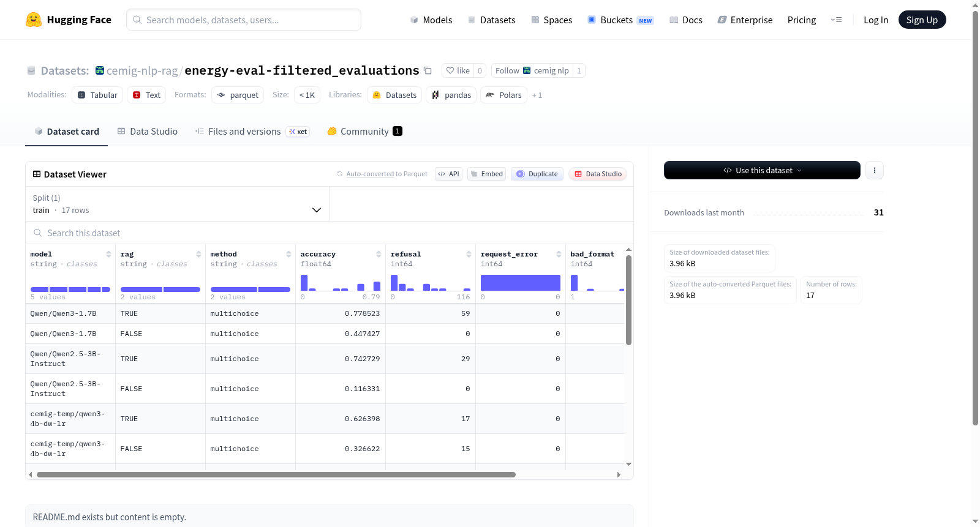Go to the Enterprise page
The image size is (980, 527).
(745, 20)
